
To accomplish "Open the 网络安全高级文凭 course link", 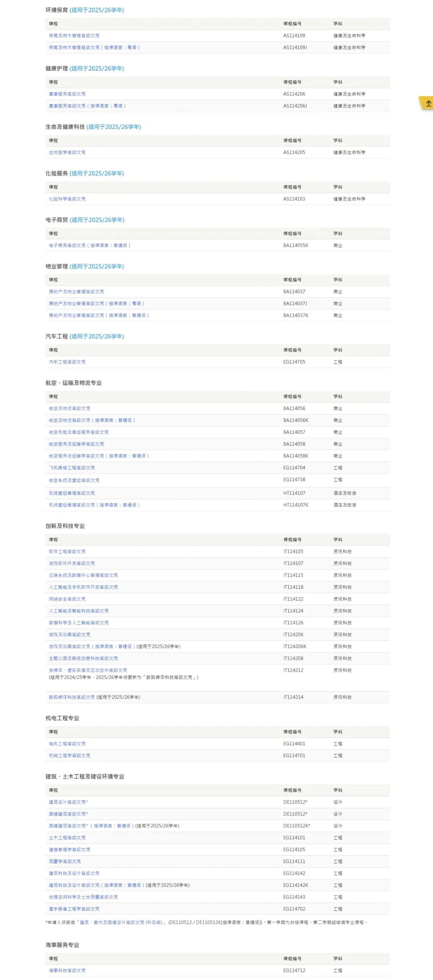I will (67, 599).
